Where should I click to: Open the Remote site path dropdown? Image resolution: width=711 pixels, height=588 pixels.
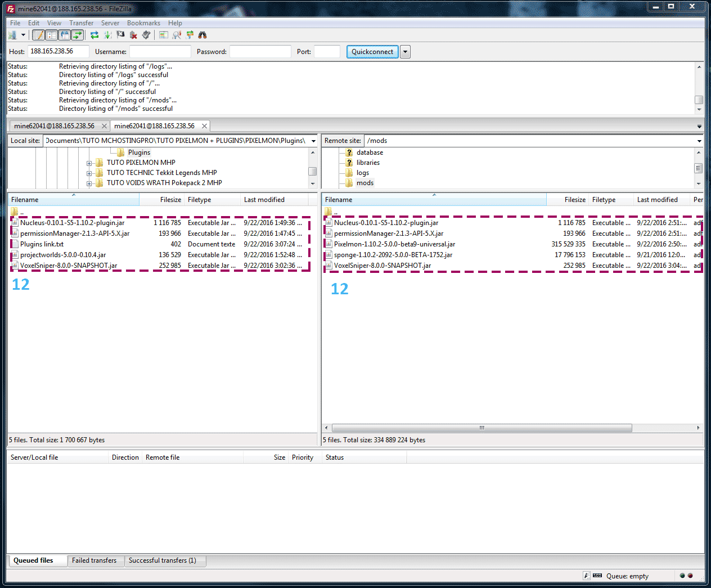tap(699, 141)
